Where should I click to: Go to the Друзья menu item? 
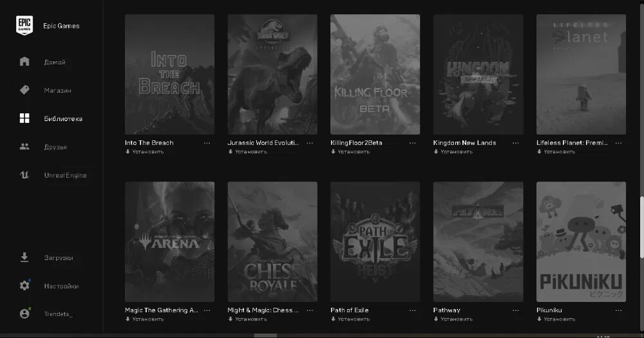click(x=55, y=147)
